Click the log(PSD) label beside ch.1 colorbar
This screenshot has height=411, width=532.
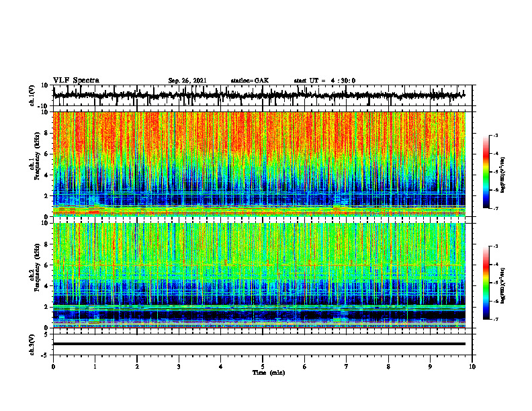coord(503,175)
